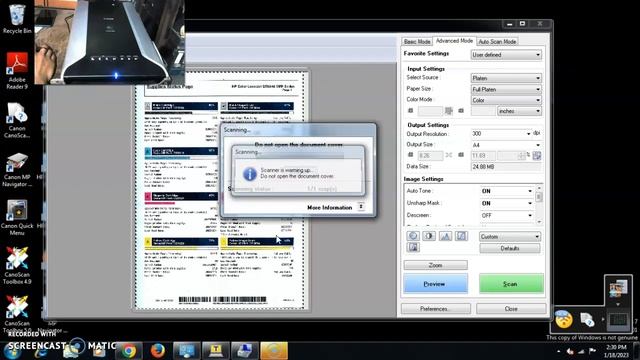This screenshot has height=360, width=640.
Task: Open the Histogram adjustment icon
Action: pos(445,236)
